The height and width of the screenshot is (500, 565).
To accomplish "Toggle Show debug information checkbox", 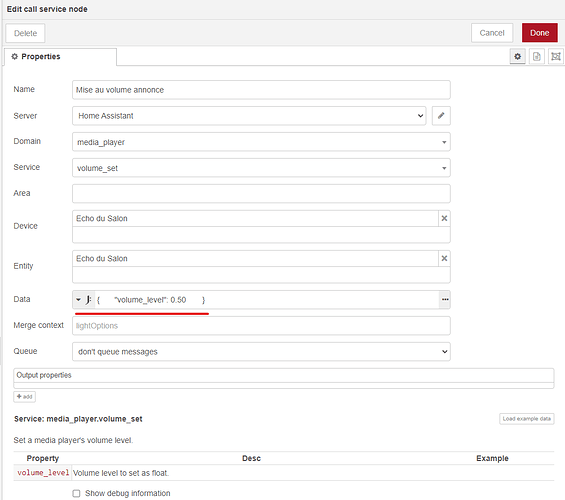I will pos(76,493).
